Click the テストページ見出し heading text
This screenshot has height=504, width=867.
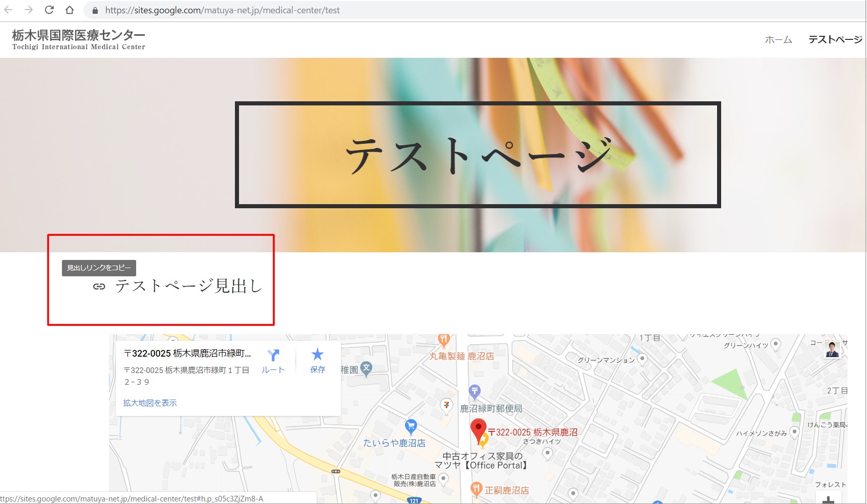pos(189,286)
